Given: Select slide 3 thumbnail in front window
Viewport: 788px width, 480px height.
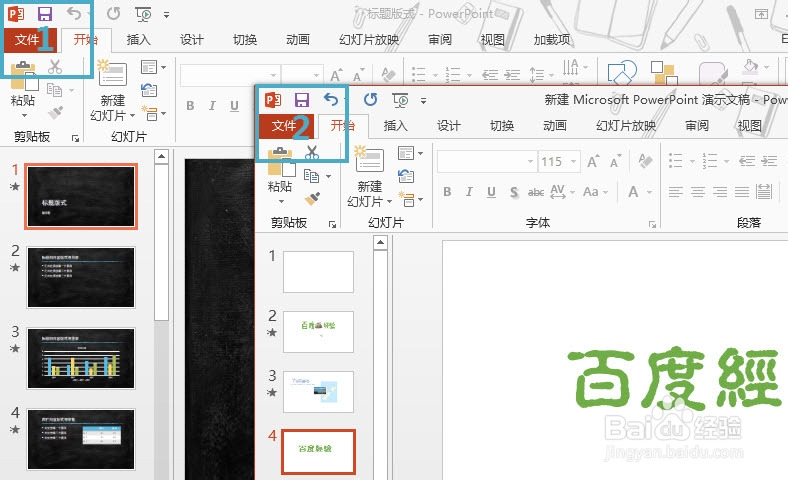Looking at the screenshot, I should point(318,392).
